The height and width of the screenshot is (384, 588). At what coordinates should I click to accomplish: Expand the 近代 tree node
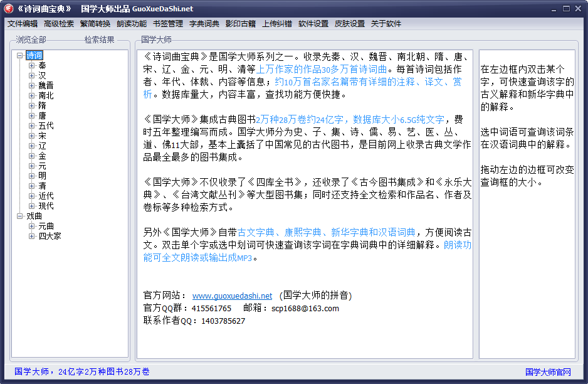click(32, 196)
